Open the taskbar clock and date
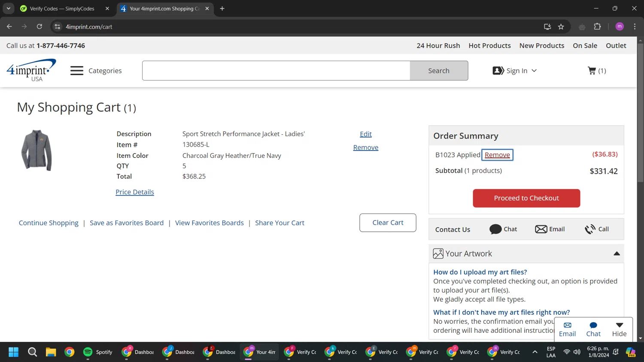The image size is (644, 362). click(598, 352)
